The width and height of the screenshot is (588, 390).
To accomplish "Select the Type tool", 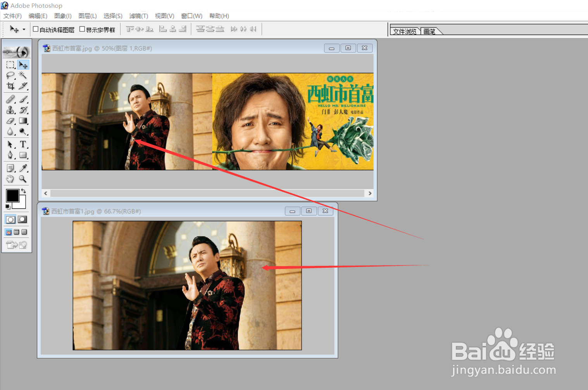I will (x=23, y=145).
